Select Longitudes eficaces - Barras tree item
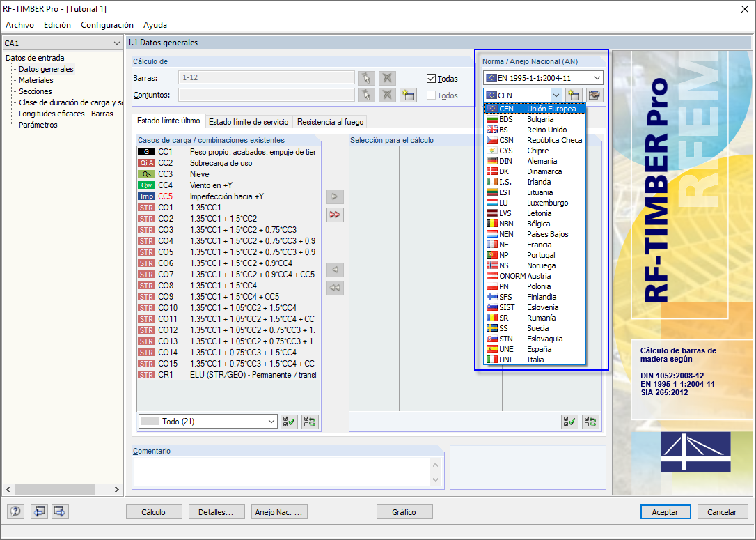The width and height of the screenshot is (756, 540). [x=66, y=114]
